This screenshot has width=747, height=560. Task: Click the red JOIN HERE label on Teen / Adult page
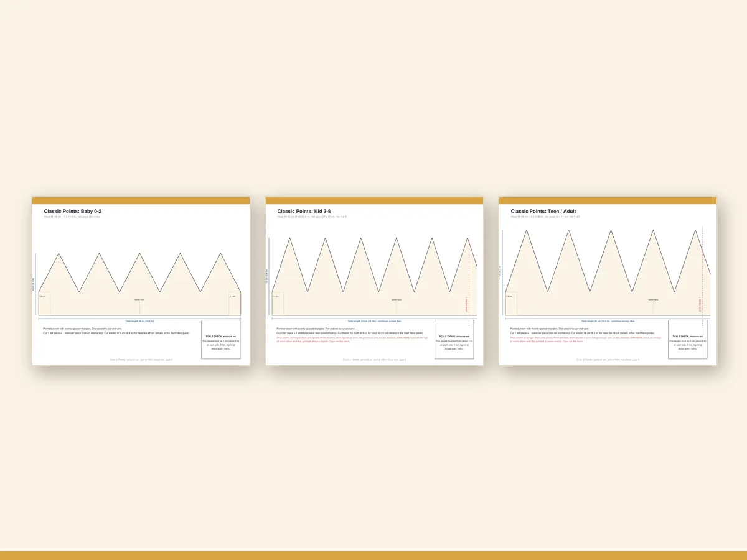700,305
